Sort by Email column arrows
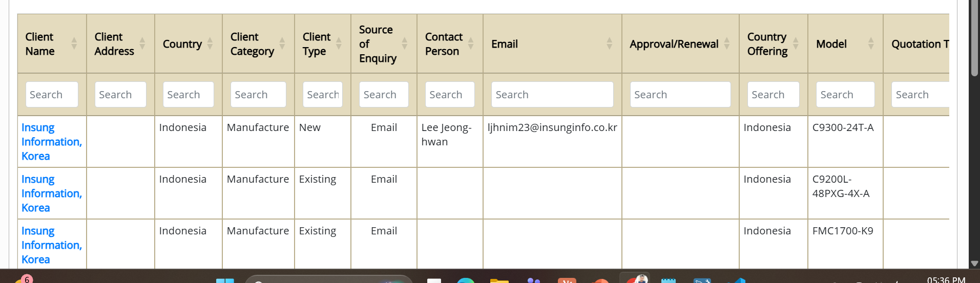Screen dimensions: 980x283 [x=610, y=44]
